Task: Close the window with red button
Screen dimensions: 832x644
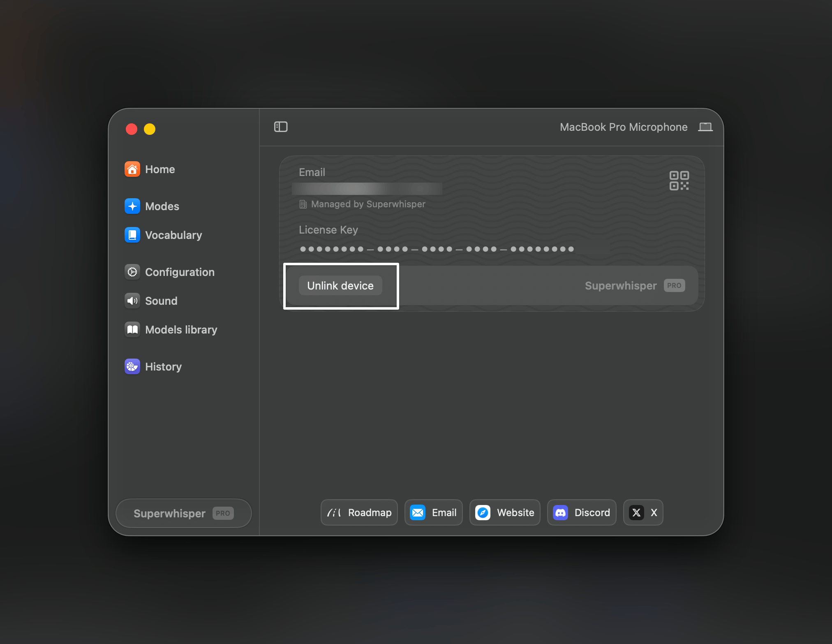Action: coord(132,129)
